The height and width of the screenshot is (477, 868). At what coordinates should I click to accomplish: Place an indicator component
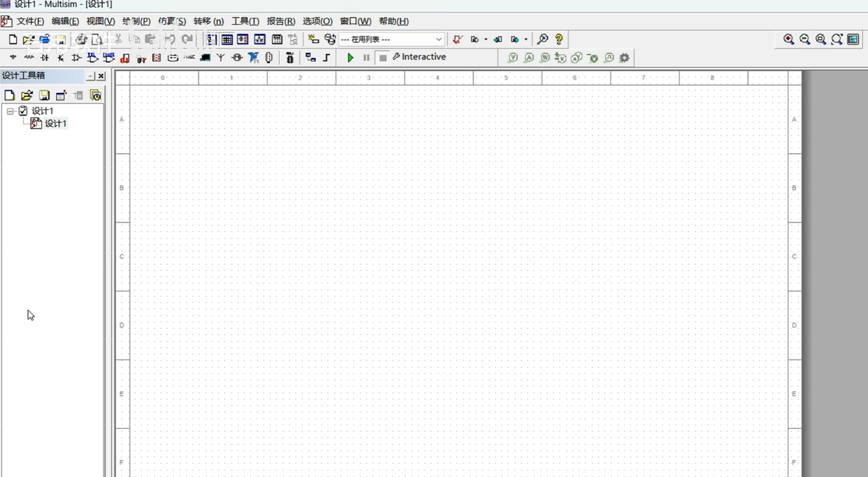(x=157, y=58)
